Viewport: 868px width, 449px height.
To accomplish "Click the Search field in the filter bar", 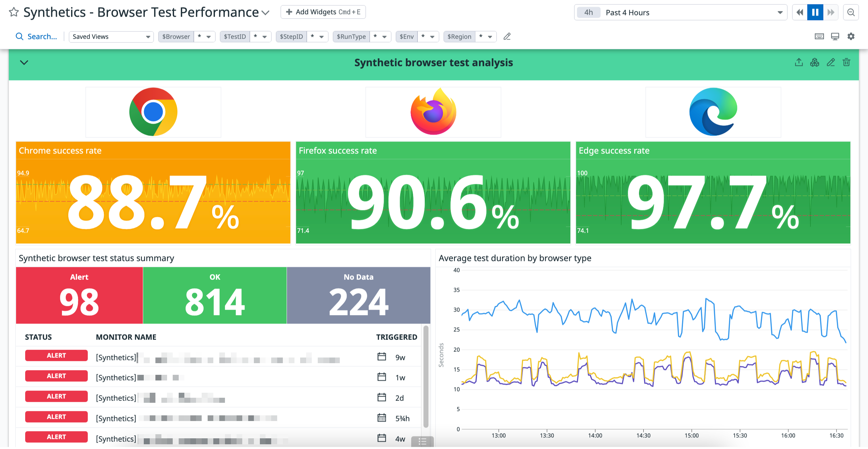I will 36,36.
